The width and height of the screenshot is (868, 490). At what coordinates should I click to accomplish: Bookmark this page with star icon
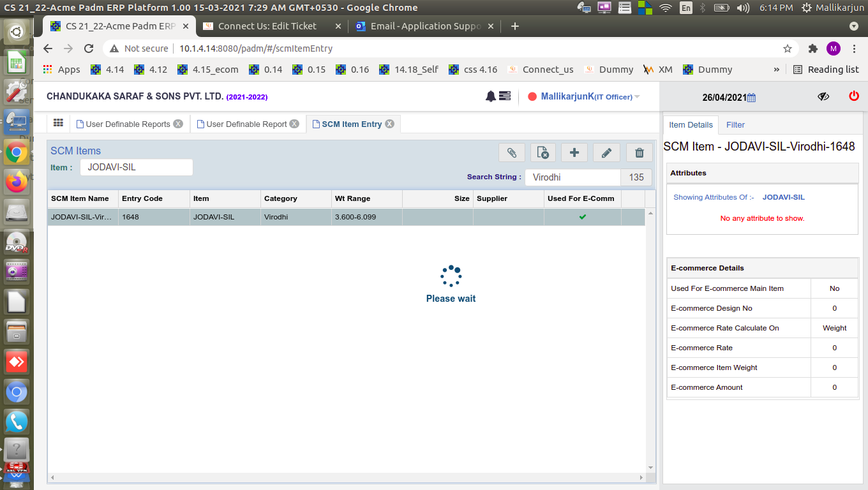[788, 48]
